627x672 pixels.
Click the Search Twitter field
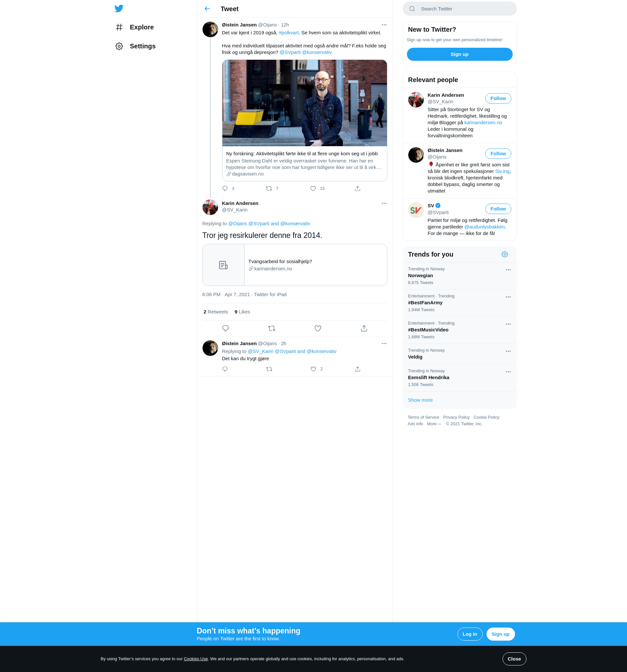[x=459, y=9]
